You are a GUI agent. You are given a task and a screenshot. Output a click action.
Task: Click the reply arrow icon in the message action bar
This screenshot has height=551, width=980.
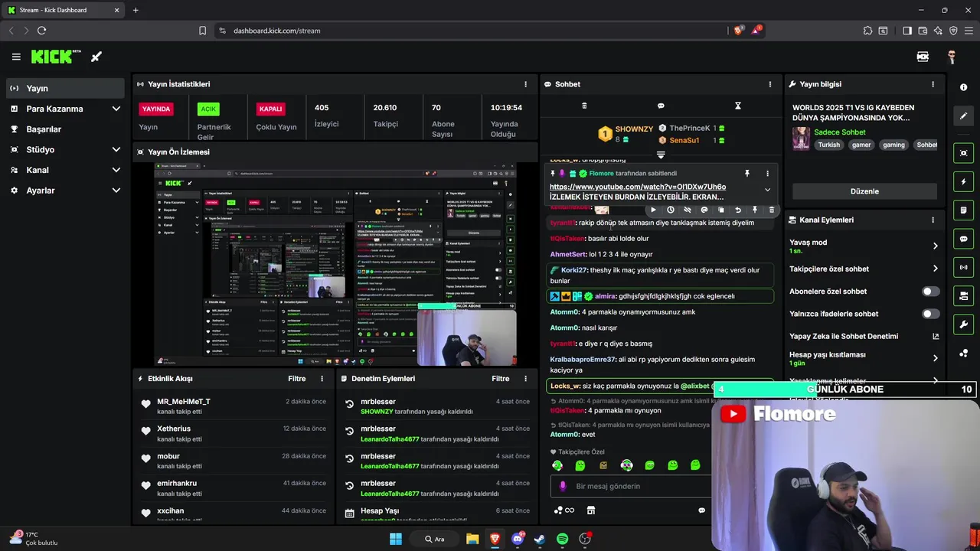pyautogui.click(x=738, y=210)
